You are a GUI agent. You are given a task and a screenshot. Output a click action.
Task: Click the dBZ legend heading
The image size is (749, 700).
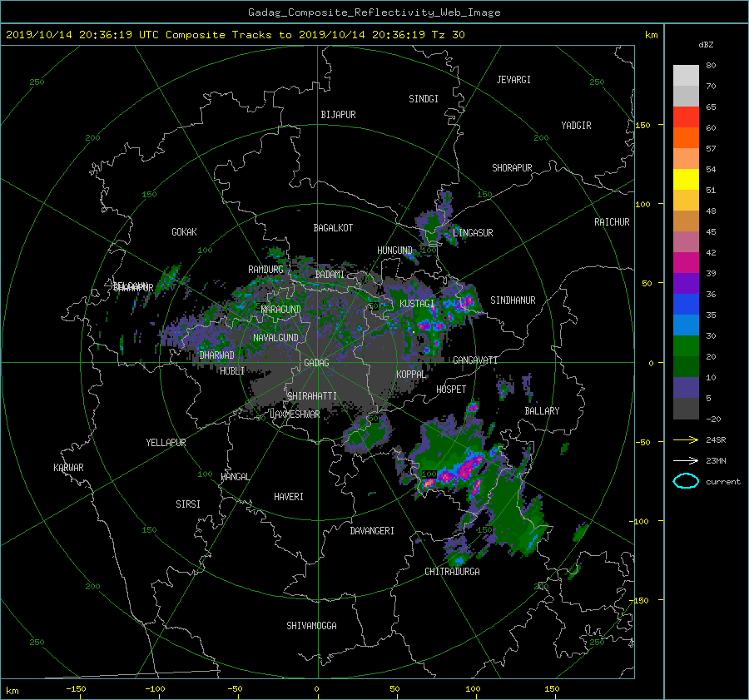(706, 45)
